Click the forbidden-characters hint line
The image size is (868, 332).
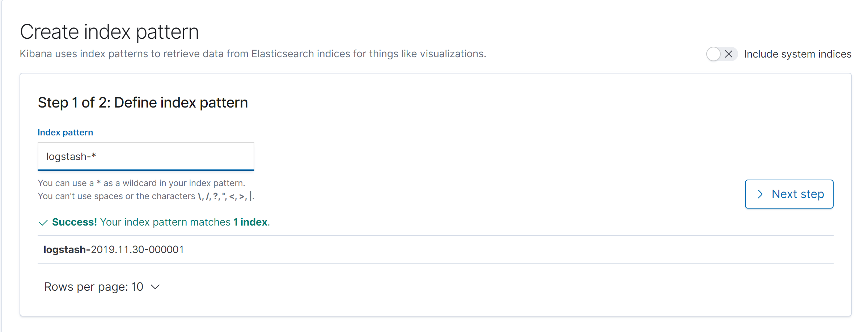[x=146, y=196]
